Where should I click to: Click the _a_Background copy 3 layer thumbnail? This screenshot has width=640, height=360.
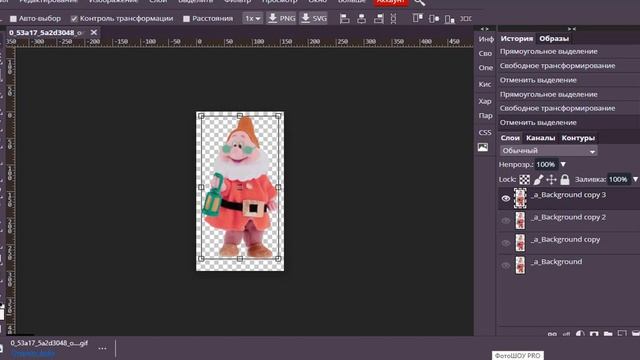click(x=520, y=198)
